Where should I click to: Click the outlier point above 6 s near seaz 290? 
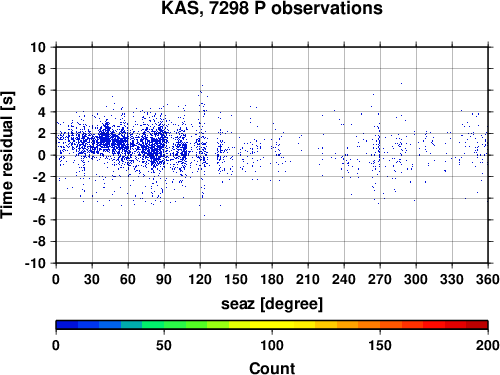point(401,83)
